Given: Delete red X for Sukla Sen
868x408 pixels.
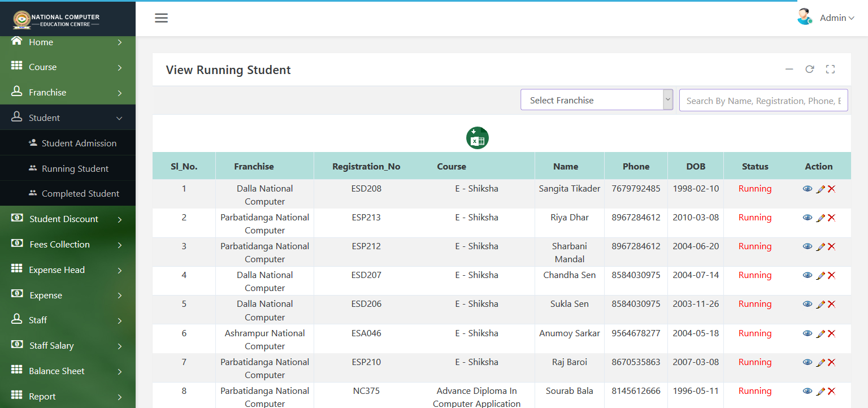Looking at the screenshot, I should tap(831, 304).
